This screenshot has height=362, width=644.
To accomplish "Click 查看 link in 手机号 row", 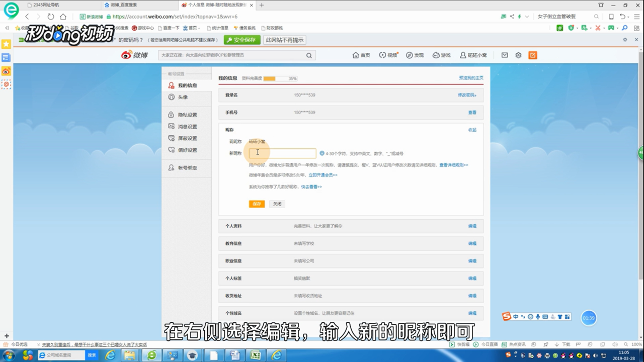I will (472, 113).
